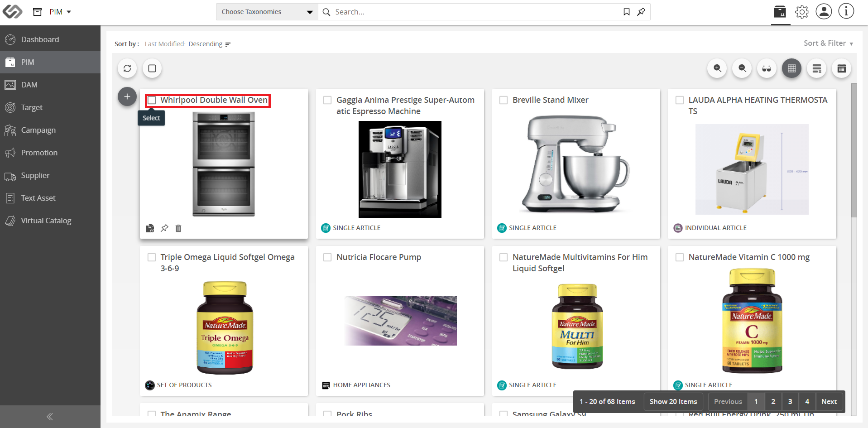Image resolution: width=868 pixels, height=428 pixels.
Task: Open the PIM briefcase icon in header
Action: tap(780, 12)
